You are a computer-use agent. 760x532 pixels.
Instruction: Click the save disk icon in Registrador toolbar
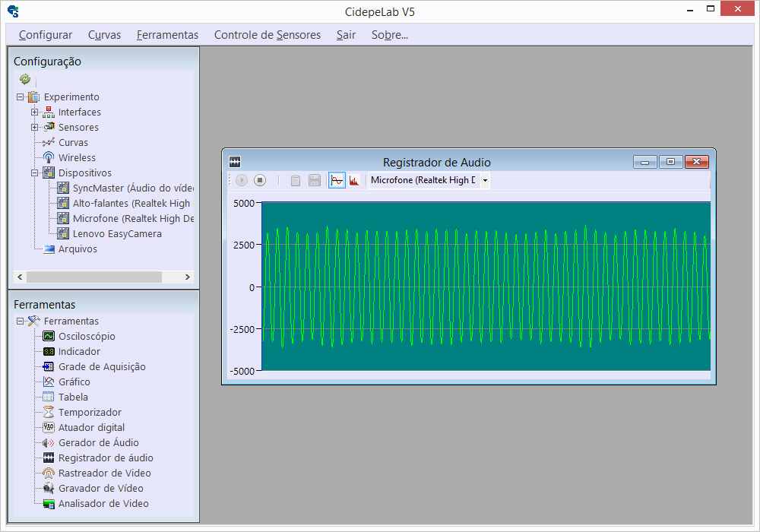(x=315, y=180)
